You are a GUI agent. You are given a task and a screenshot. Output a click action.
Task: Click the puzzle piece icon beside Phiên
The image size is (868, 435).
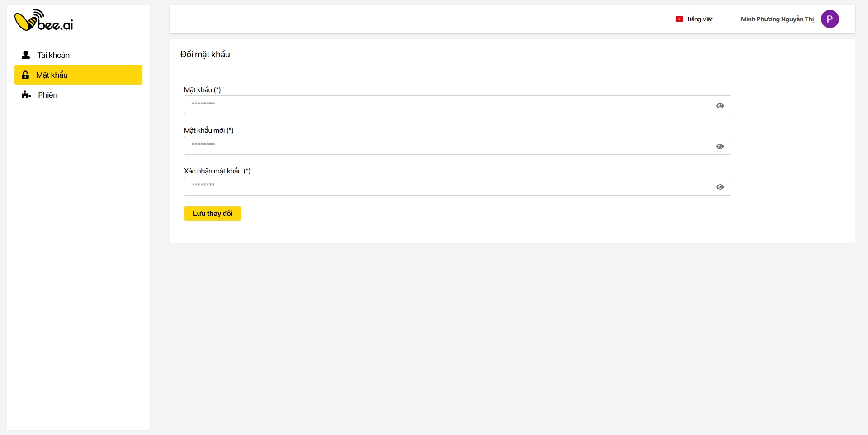[x=26, y=95]
